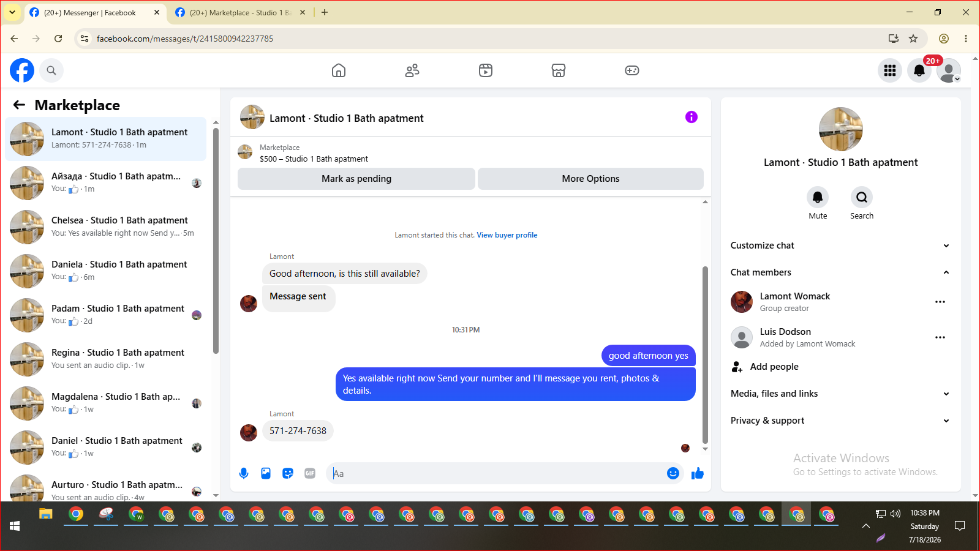Viewport: 980px width, 551px height.
Task: Choose a GIF
Action: tap(310, 473)
